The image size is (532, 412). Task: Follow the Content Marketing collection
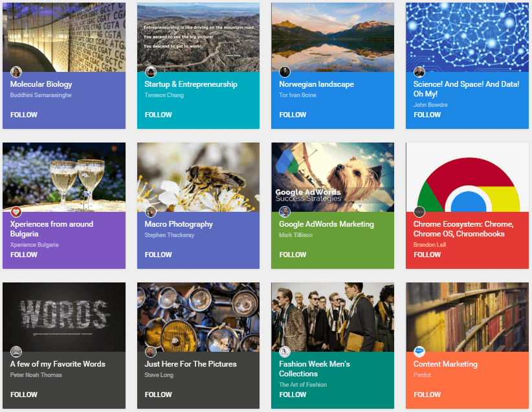[x=427, y=395]
